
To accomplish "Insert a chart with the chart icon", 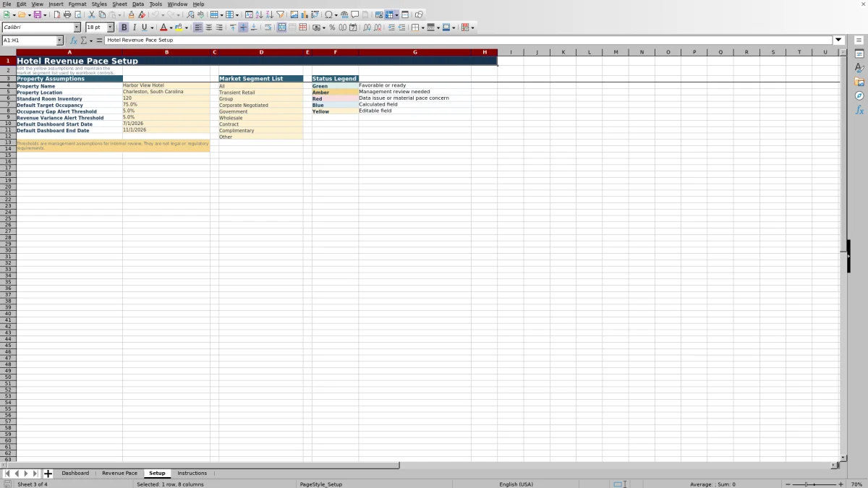I will (305, 14).
